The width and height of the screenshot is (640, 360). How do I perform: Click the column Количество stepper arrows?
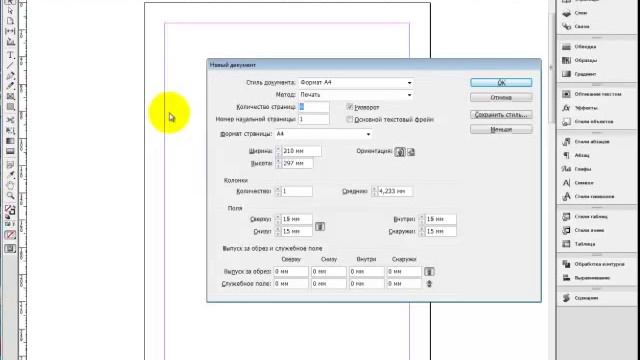pyautogui.click(x=278, y=191)
